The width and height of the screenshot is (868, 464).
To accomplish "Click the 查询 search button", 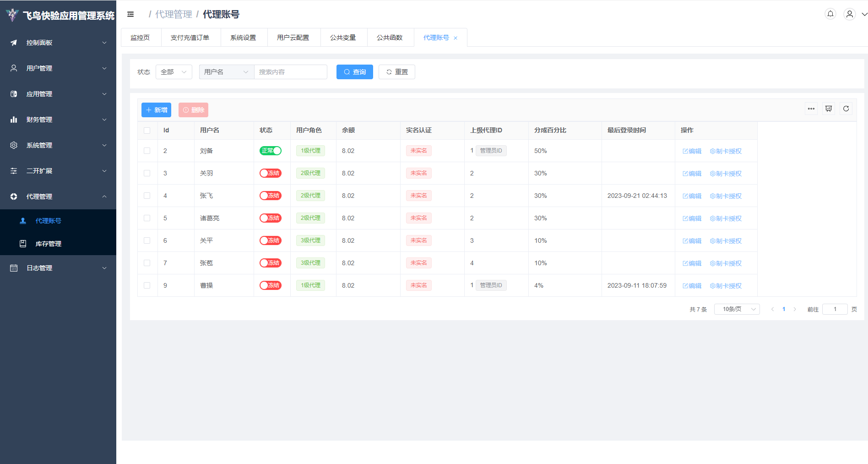I will coord(355,72).
